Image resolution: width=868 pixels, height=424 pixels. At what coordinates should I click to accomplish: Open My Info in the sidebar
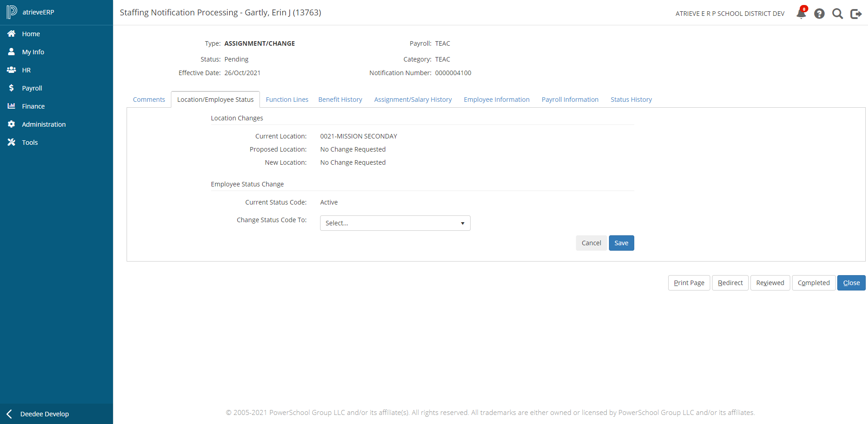[x=33, y=52]
